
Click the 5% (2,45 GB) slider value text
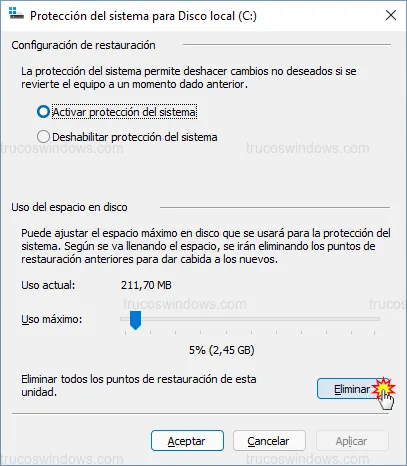[222, 350]
